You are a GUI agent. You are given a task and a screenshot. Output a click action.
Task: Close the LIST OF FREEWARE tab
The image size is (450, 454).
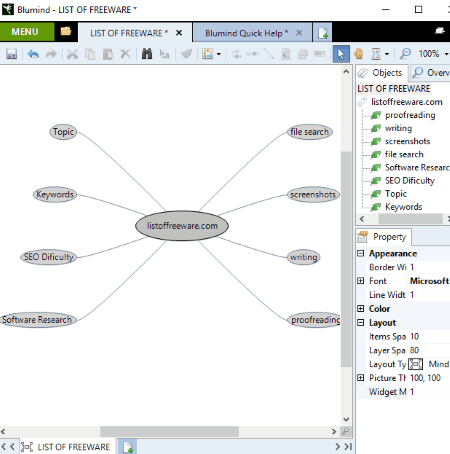point(179,33)
